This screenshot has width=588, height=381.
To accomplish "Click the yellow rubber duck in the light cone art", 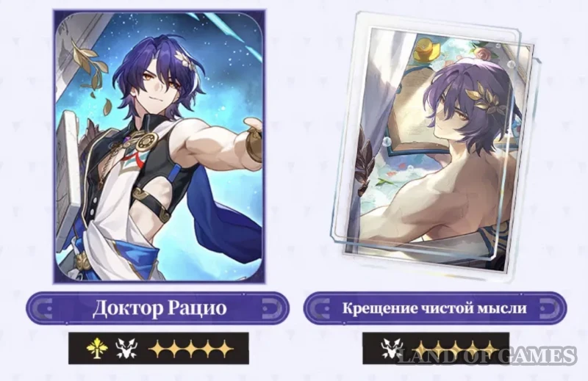I will point(429,48).
